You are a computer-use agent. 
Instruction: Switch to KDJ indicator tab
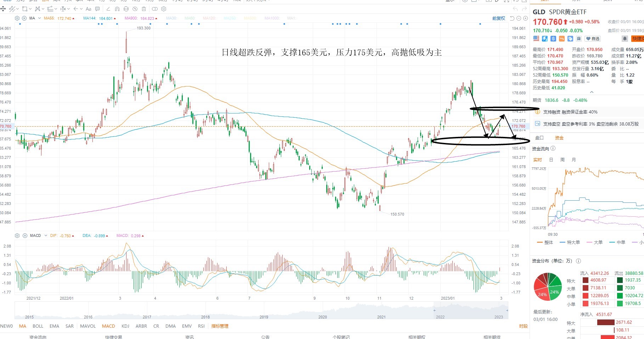click(x=125, y=326)
